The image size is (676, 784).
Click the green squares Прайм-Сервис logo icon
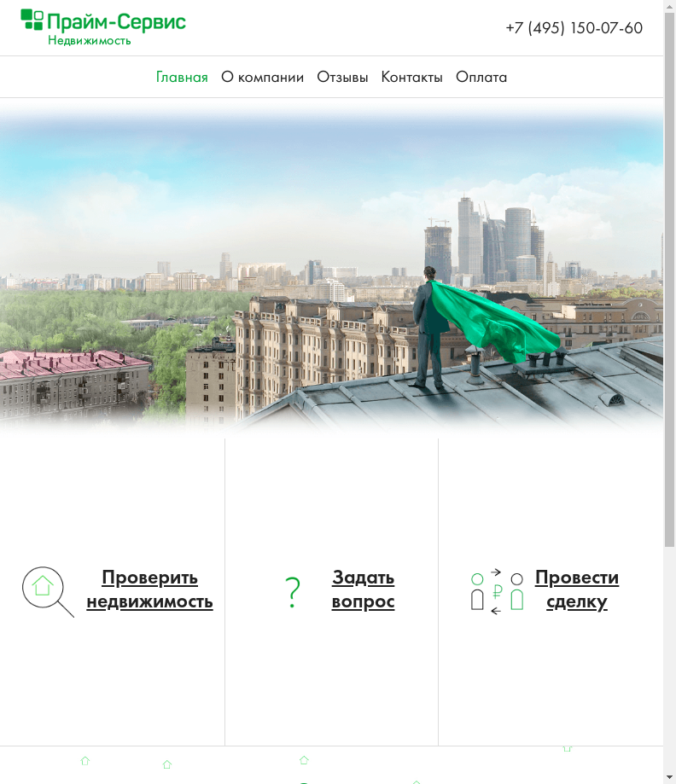32,20
